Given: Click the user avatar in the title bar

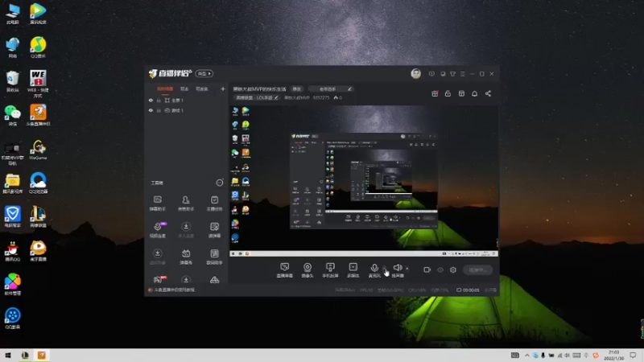Looking at the screenshot, I should (415, 73).
